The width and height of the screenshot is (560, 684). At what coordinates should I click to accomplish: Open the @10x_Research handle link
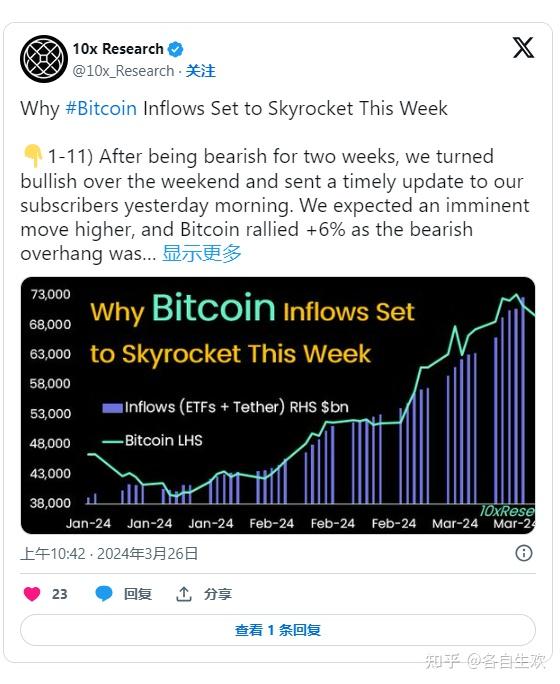point(123,71)
